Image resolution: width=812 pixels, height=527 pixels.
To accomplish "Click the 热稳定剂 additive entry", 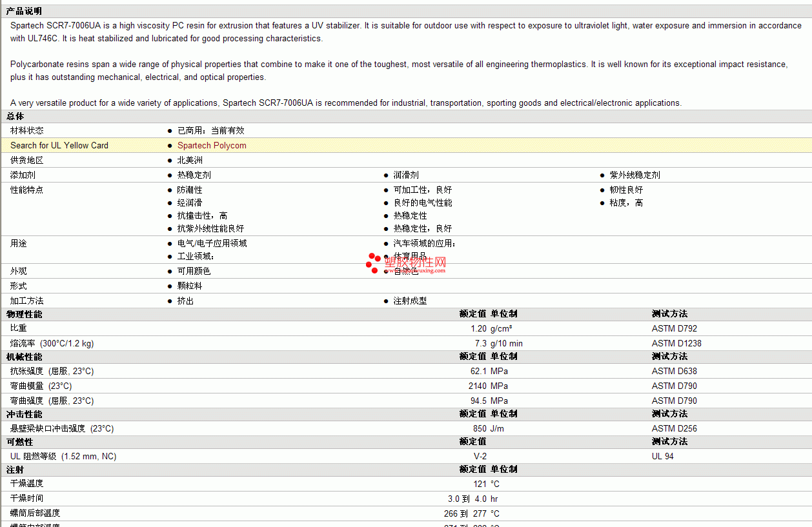I will coord(194,175).
